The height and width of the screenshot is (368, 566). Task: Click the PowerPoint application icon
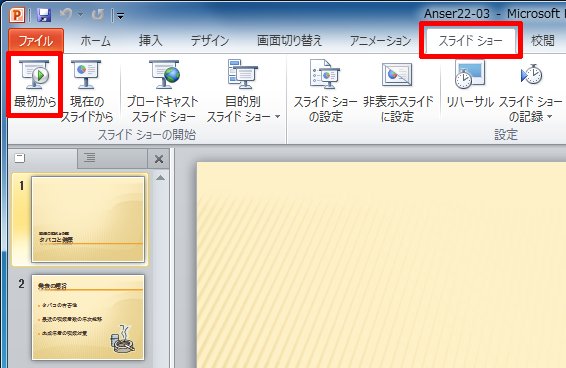pyautogui.click(x=17, y=15)
